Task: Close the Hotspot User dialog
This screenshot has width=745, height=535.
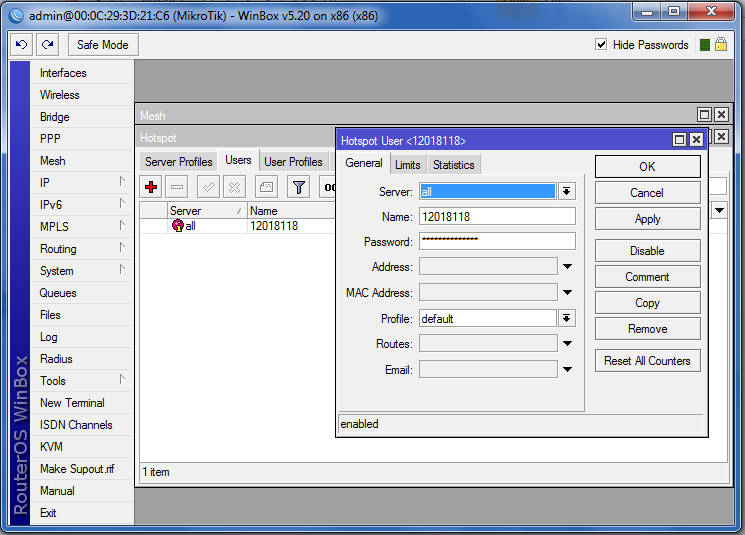Action: coord(696,140)
